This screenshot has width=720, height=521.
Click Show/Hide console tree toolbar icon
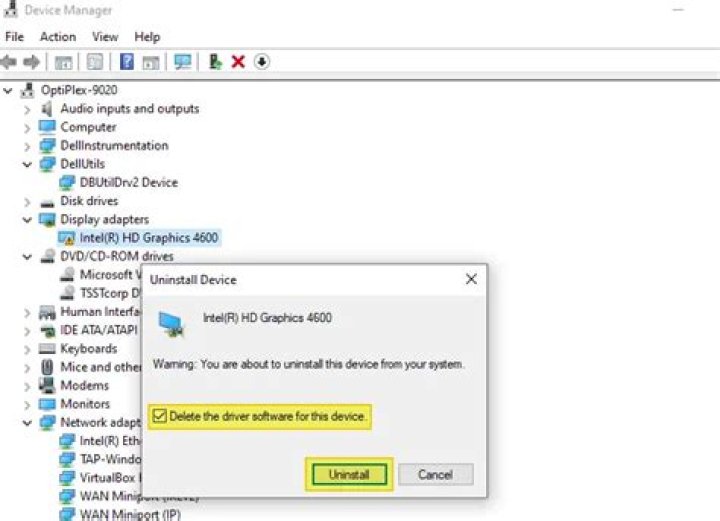63,62
